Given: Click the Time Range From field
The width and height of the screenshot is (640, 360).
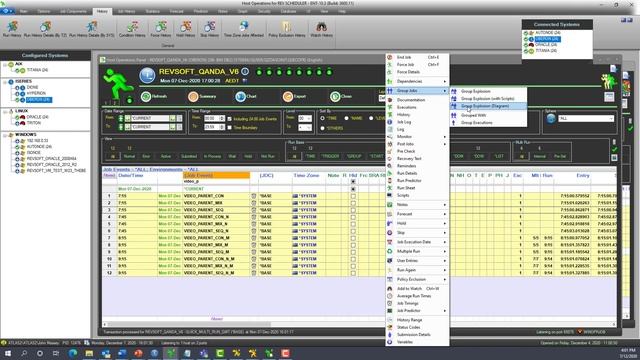Looking at the screenshot, I should click(x=214, y=118).
